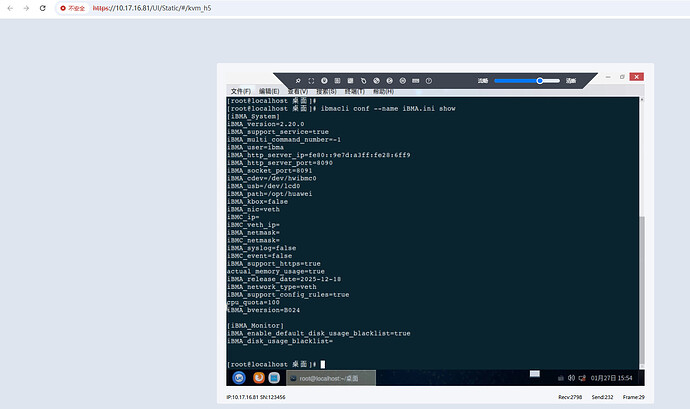The height and width of the screenshot is (409, 690).
Task: Click the Recv:2798 status entry
Action: coord(570,397)
